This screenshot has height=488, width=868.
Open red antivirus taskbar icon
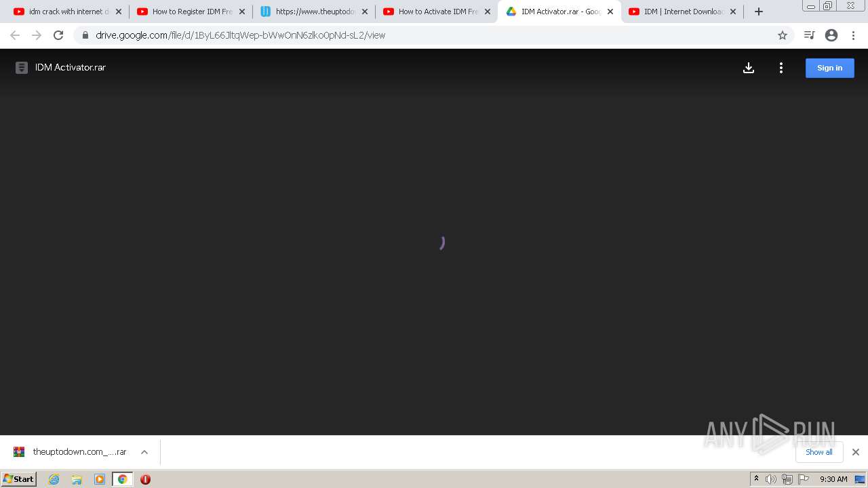[x=145, y=479]
